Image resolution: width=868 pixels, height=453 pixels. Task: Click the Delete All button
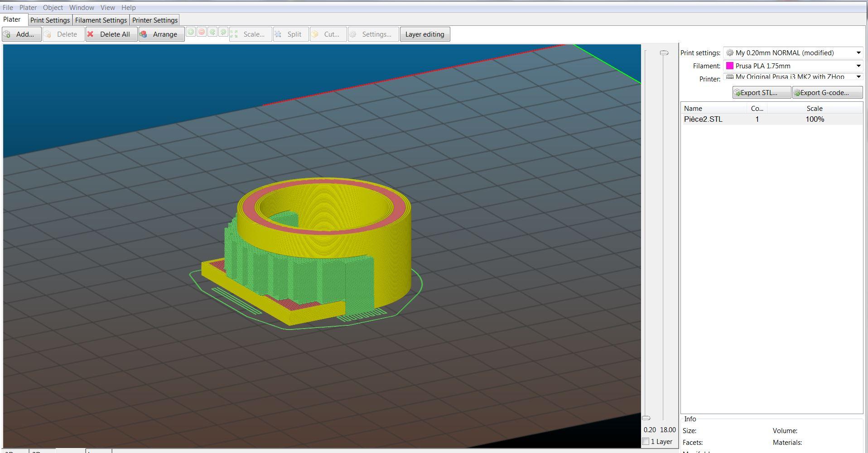pos(111,34)
